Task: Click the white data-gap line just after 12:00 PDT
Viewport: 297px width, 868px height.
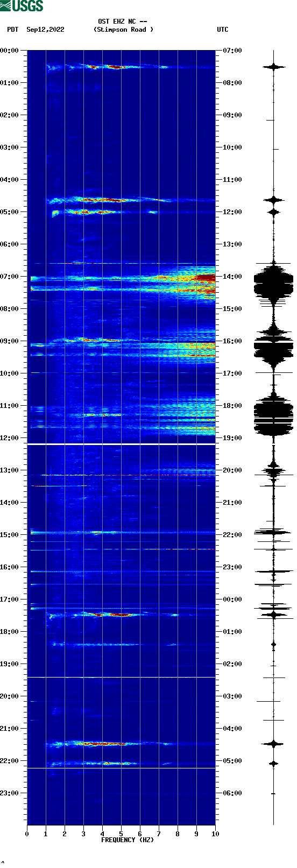Action: pos(121,444)
